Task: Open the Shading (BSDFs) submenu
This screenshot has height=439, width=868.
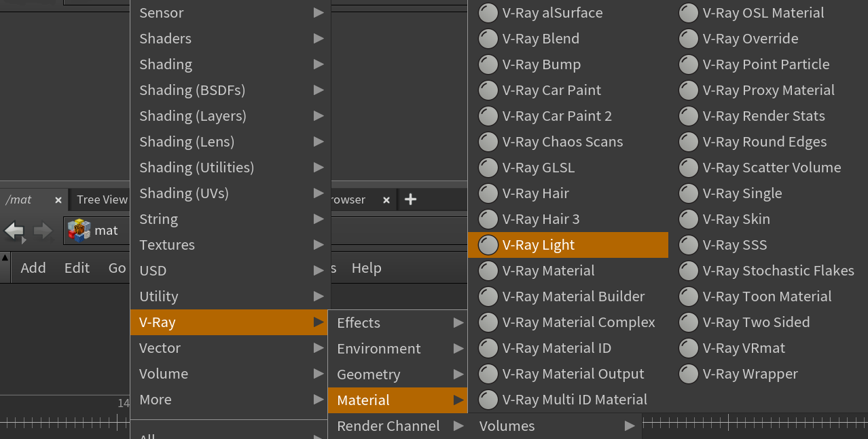Action: click(x=230, y=90)
